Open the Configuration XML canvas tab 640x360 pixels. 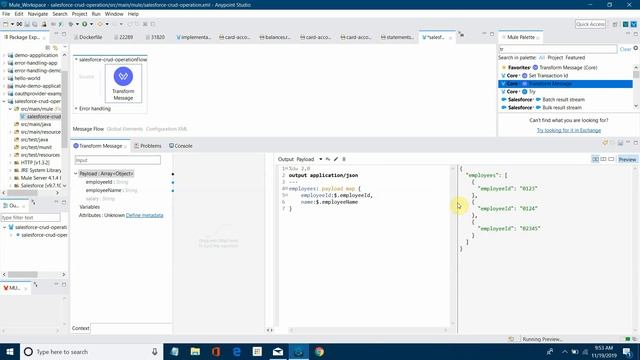pos(166,129)
